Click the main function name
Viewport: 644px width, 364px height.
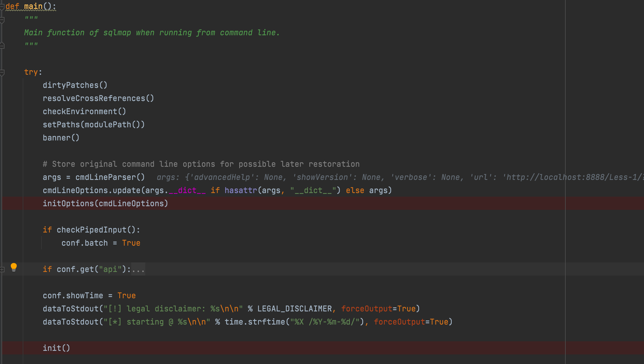[x=33, y=6]
